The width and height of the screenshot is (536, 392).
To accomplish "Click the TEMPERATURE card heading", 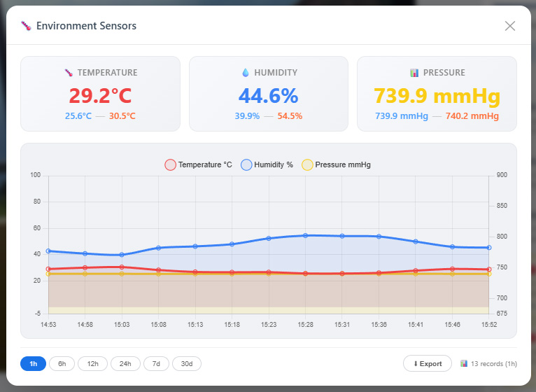I will click(x=107, y=73).
